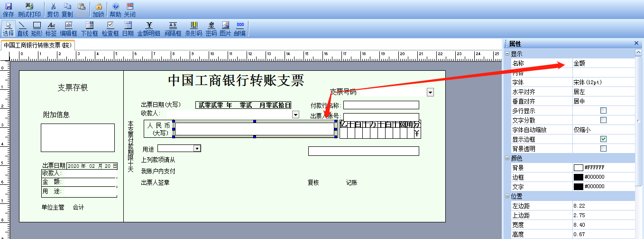The width and height of the screenshot is (644, 239).
Task: Click the 加锁 (Lock) padlock icon
Action: click(x=98, y=6)
